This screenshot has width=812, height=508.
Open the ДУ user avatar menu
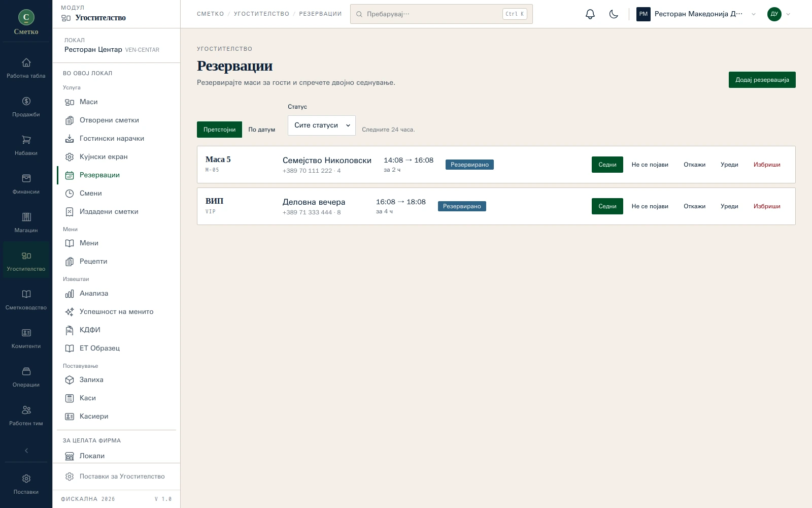[x=779, y=14]
